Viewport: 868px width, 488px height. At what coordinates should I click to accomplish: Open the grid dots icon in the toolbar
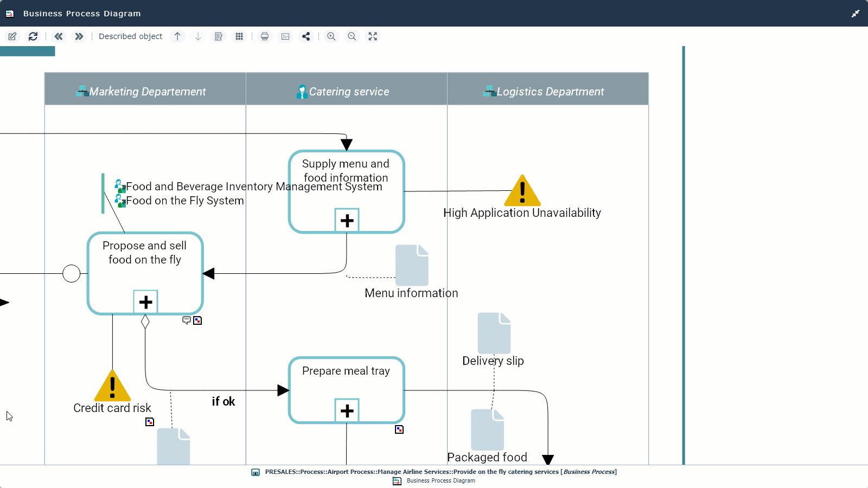point(239,36)
